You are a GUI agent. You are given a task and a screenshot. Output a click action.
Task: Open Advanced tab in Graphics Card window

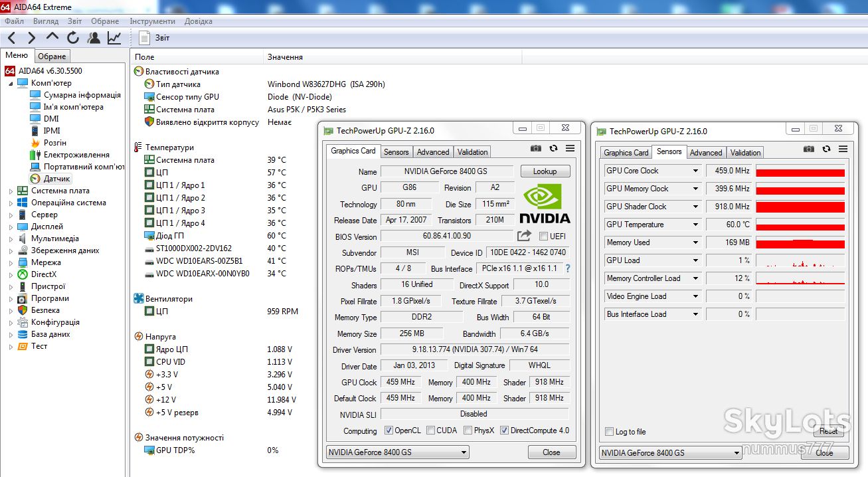click(433, 152)
